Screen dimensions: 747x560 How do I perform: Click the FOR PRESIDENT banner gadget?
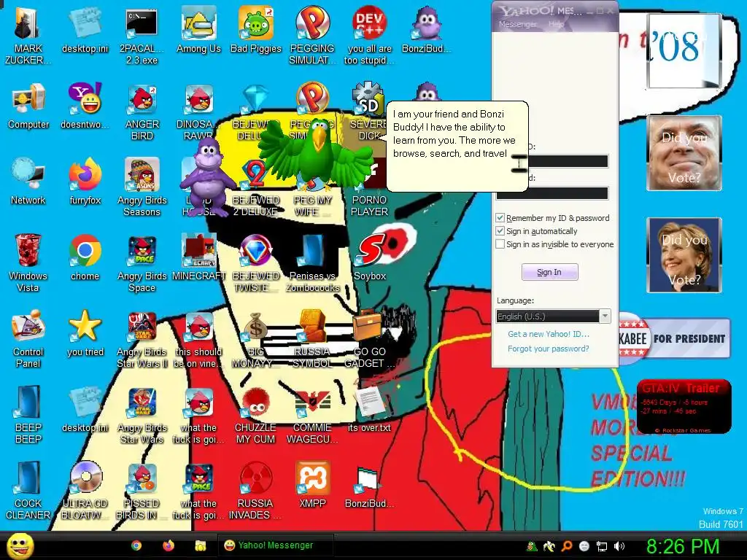[674, 338]
